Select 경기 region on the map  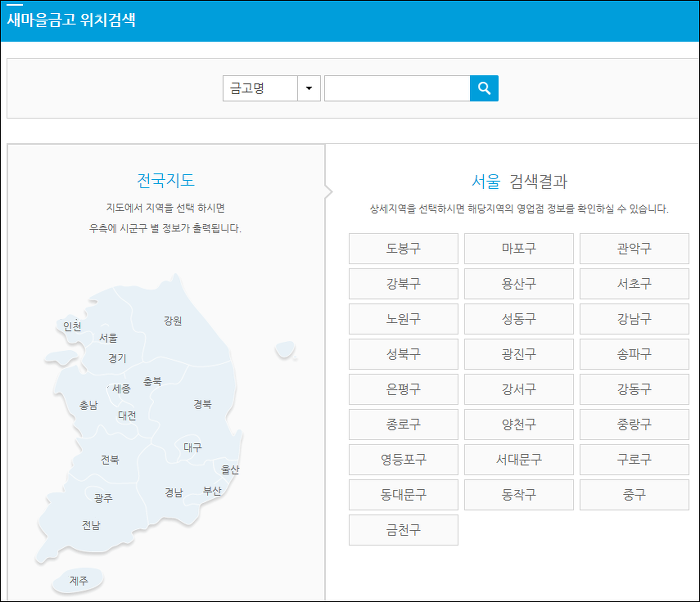click(117, 358)
